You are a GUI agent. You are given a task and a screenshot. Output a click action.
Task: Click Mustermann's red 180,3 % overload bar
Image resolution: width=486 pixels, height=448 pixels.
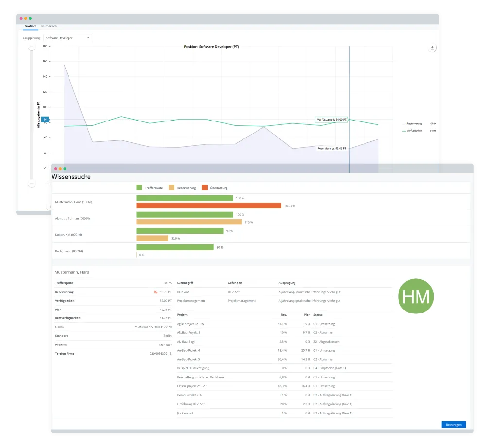point(209,206)
